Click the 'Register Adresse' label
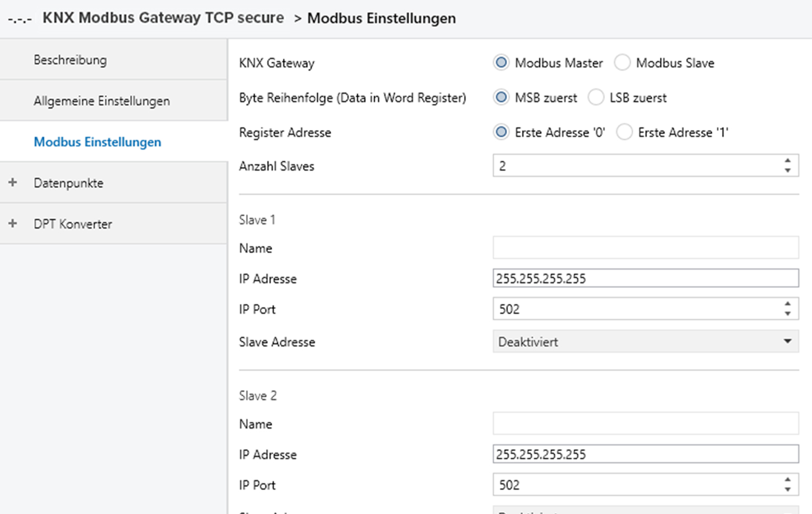Image resolution: width=812 pixels, height=514 pixels. (x=285, y=133)
